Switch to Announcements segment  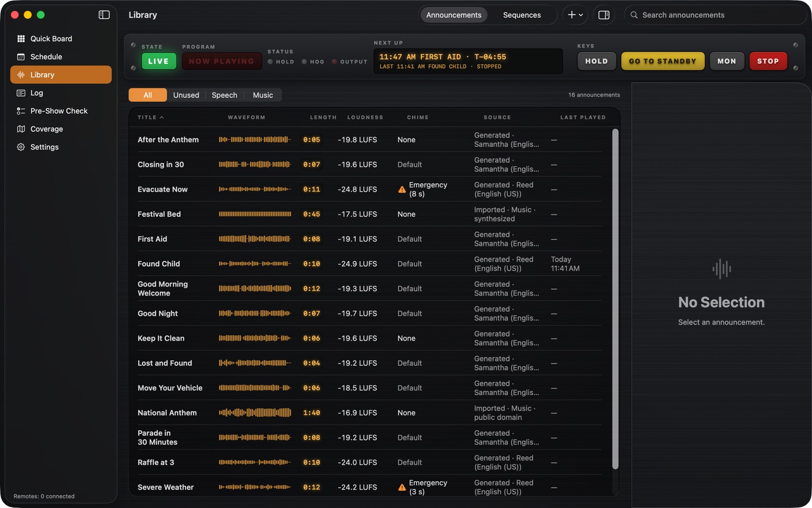(454, 15)
